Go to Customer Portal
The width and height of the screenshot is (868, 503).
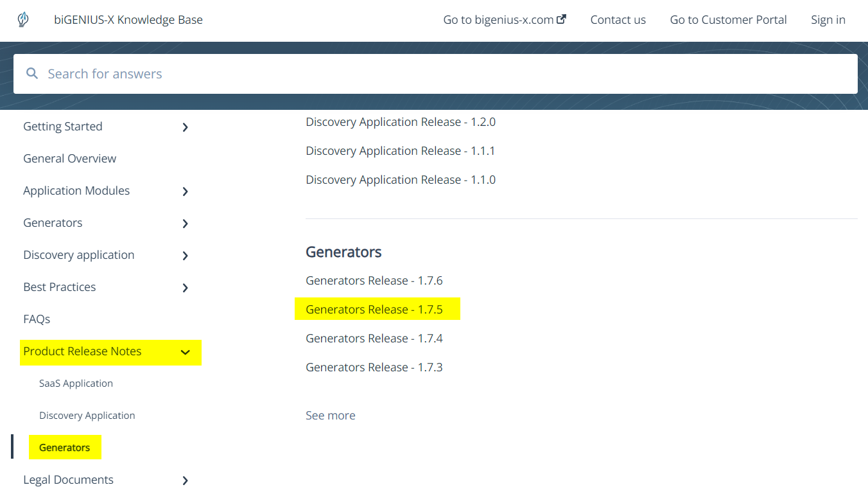[729, 20]
